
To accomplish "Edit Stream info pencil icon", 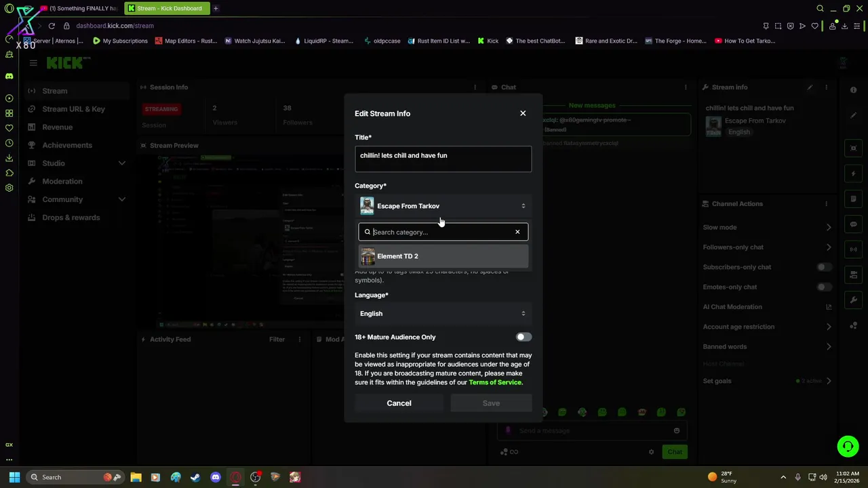I will click(x=810, y=87).
